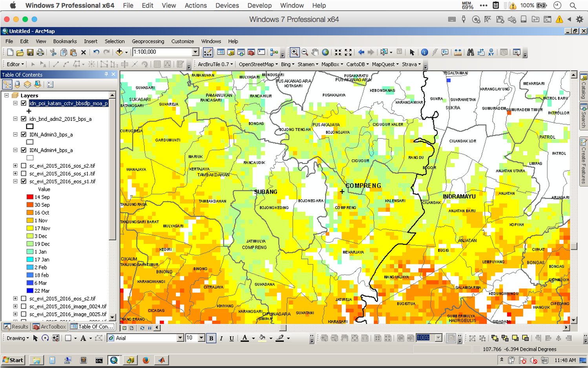
Task: Select the Zoom In tool
Action: [x=294, y=52]
